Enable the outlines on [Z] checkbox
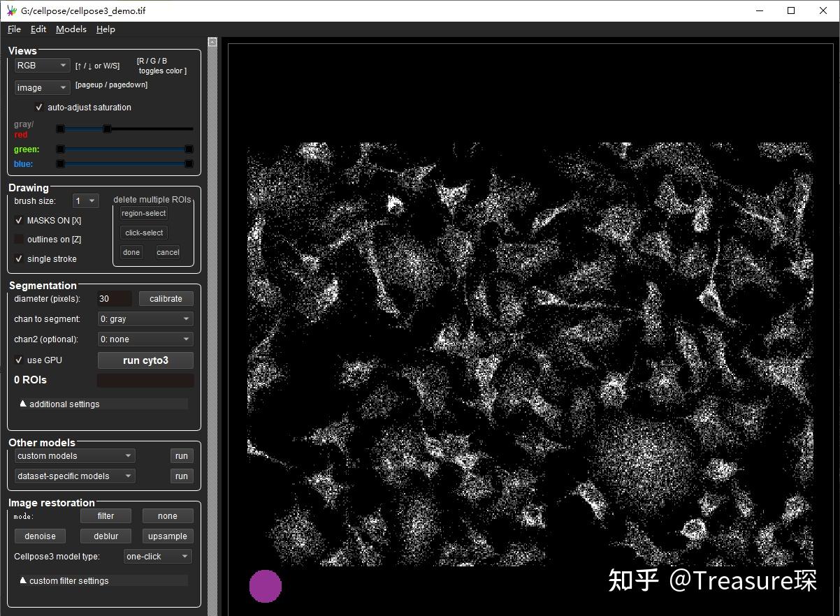 [x=19, y=240]
